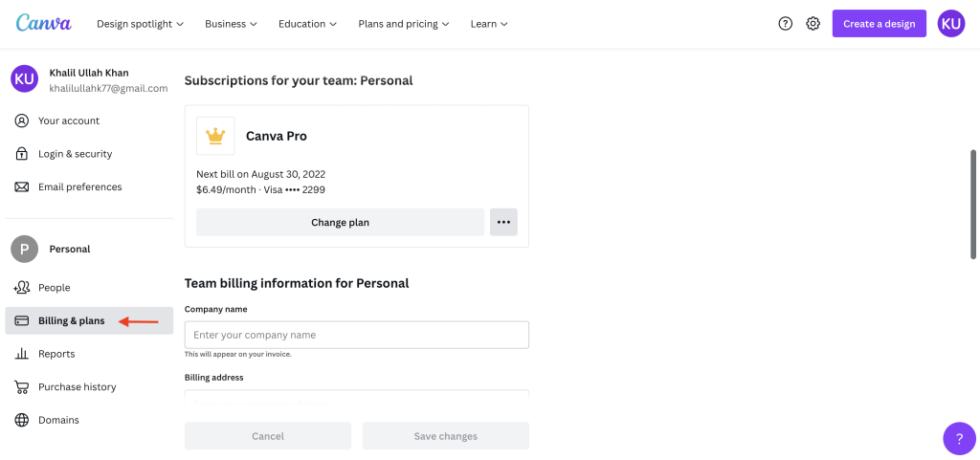This screenshot has width=980, height=460.
Task: Click the Change plan button
Action: tap(340, 222)
